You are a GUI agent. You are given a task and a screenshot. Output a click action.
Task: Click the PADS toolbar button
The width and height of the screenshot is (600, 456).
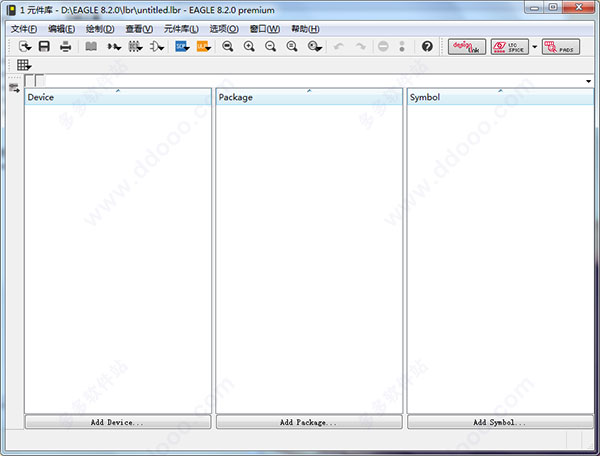pyautogui.click(x=560, y=47)
